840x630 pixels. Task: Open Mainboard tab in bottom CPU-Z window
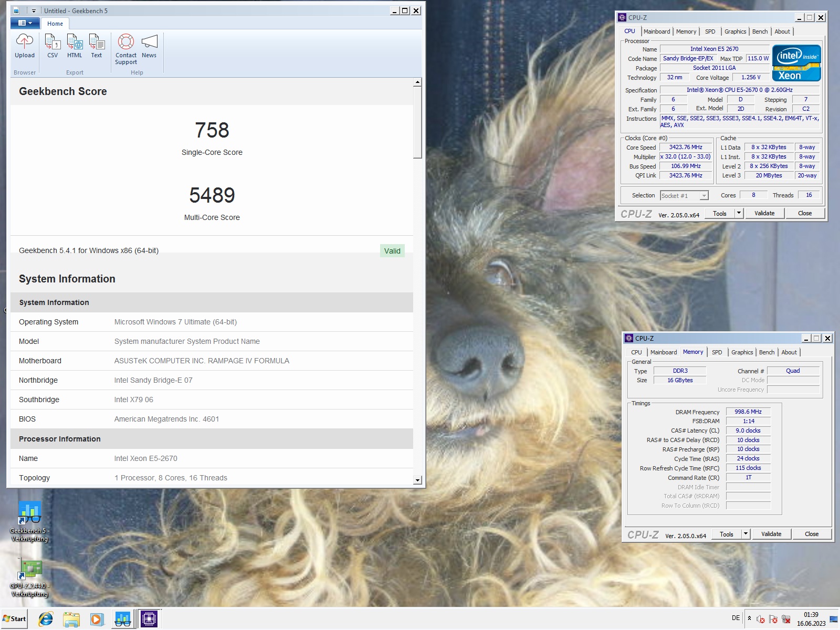coord(664,352)
